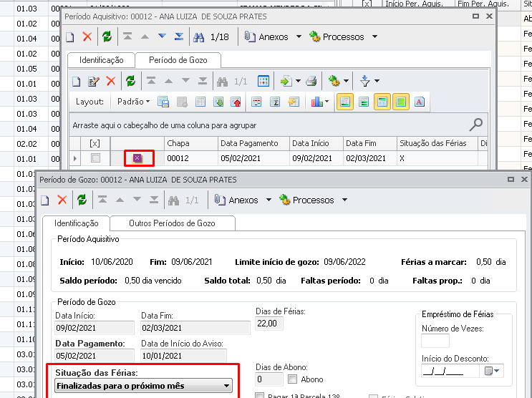Click red X delete icon in Período de Gozo window
Screen dimensions: 532x398
click(62, 200)
